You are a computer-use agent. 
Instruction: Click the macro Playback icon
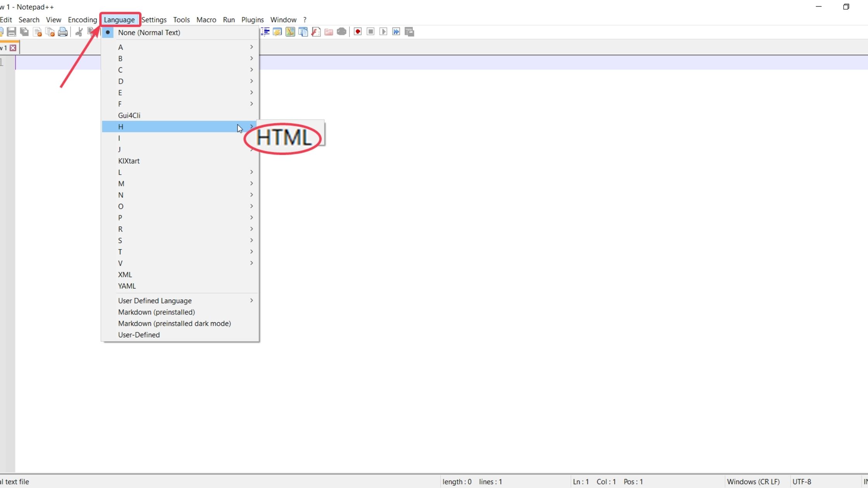[x=383, y=32]
